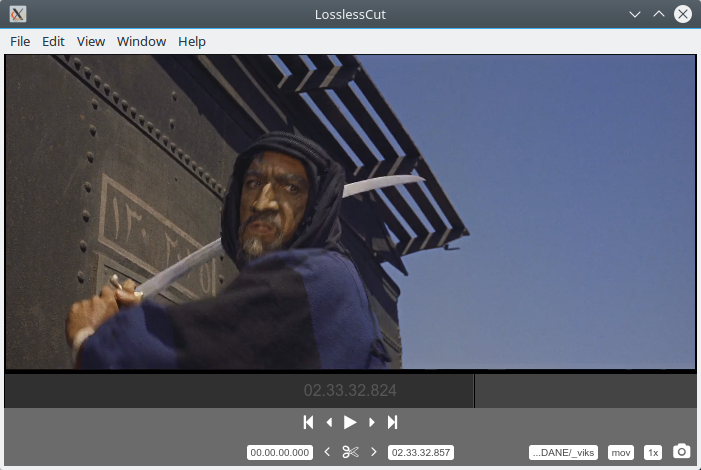Click the cut start time field 00.00.00.000
701x470 pixels.
[280, 453]
